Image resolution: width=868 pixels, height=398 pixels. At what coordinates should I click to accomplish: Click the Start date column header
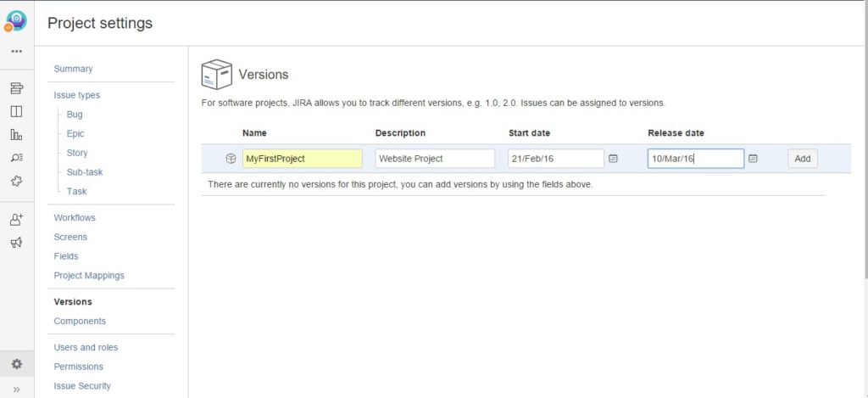pyautogui.click(x=529, y=133)
